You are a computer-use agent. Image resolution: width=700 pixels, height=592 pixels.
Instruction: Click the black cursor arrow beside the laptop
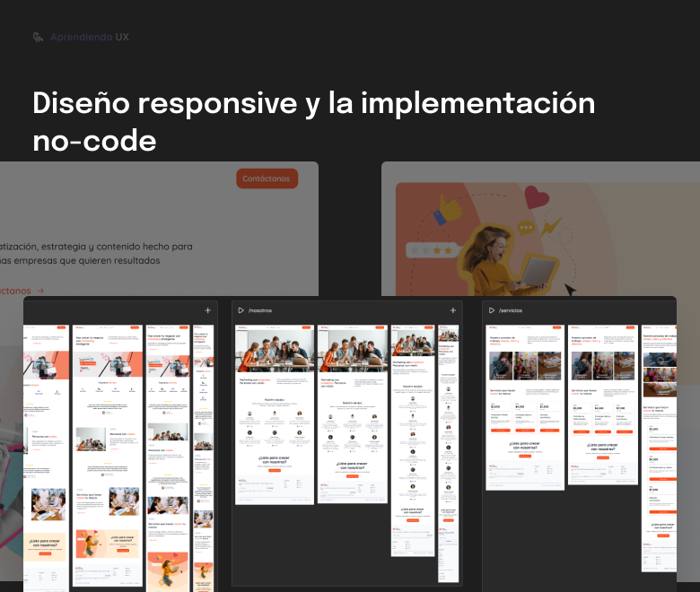[568, 289]
